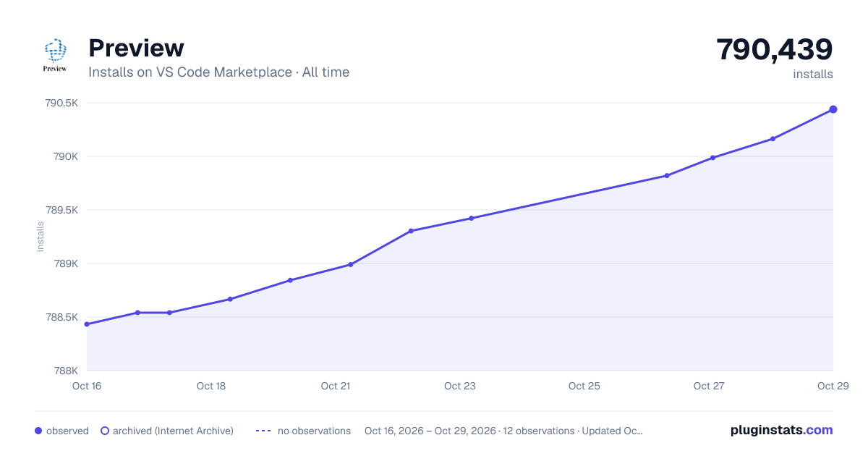Click the dashed no observations legend marker

pyautogui.click(x=263, y=431)
